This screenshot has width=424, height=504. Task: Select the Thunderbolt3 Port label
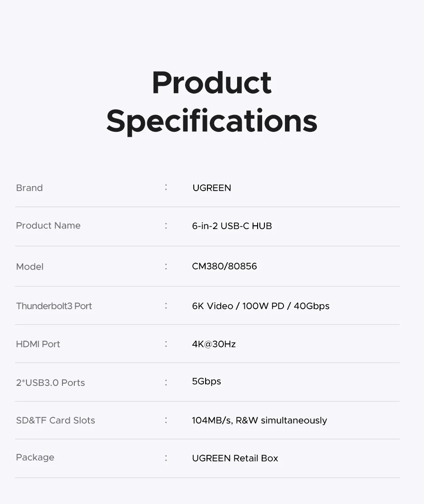[54, 306]
